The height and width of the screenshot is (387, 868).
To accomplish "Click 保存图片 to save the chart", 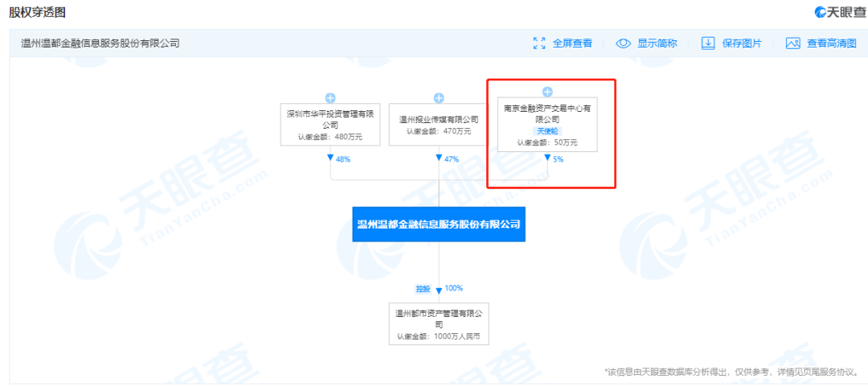I will point(742,43).
